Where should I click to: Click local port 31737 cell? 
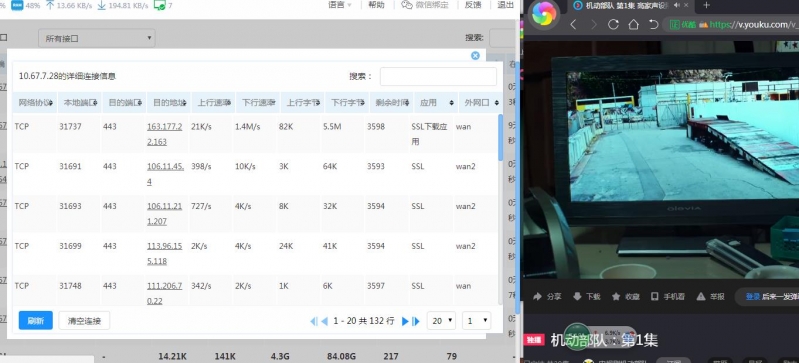(70, 126)
